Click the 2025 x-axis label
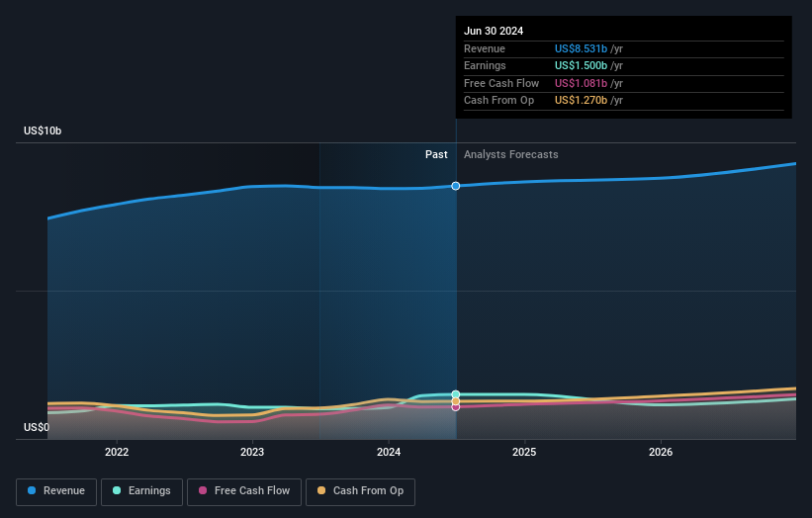 coord(524,452)
